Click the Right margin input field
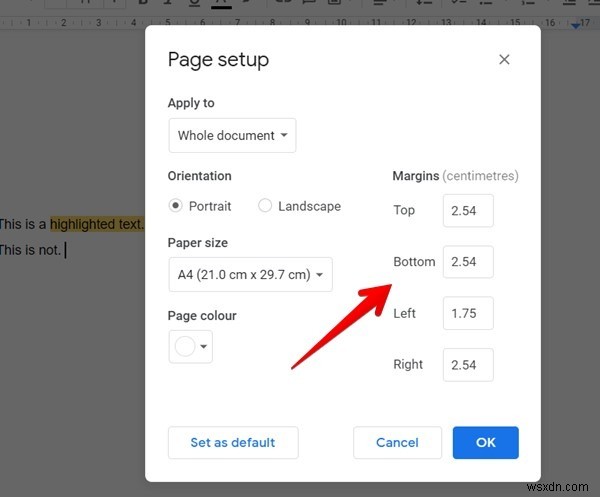The image size is (600, 497). pos(468,365)
